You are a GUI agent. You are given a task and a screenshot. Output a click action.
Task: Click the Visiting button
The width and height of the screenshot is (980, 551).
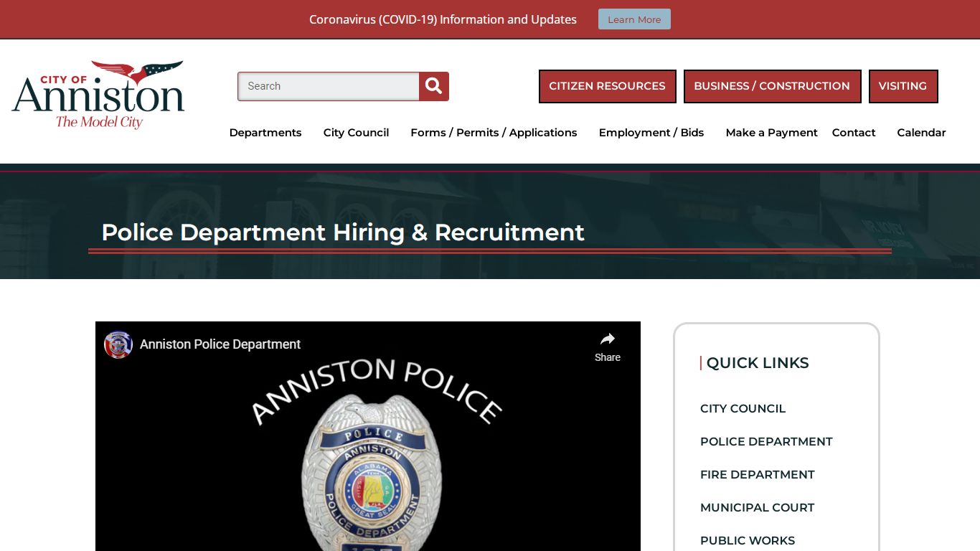903,86
